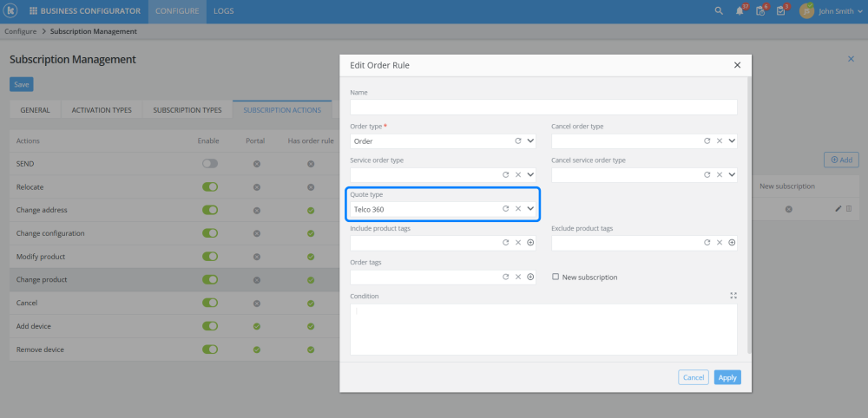868x418 pixels.
Task: Expand the Cancel order type dropdown
Action: click(732, 140)
